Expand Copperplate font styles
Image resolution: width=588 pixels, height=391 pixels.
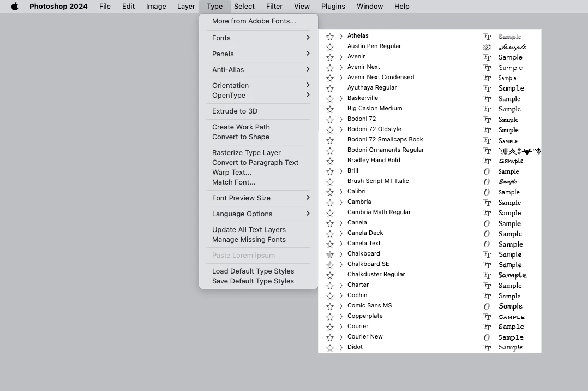tap(341, 316)
